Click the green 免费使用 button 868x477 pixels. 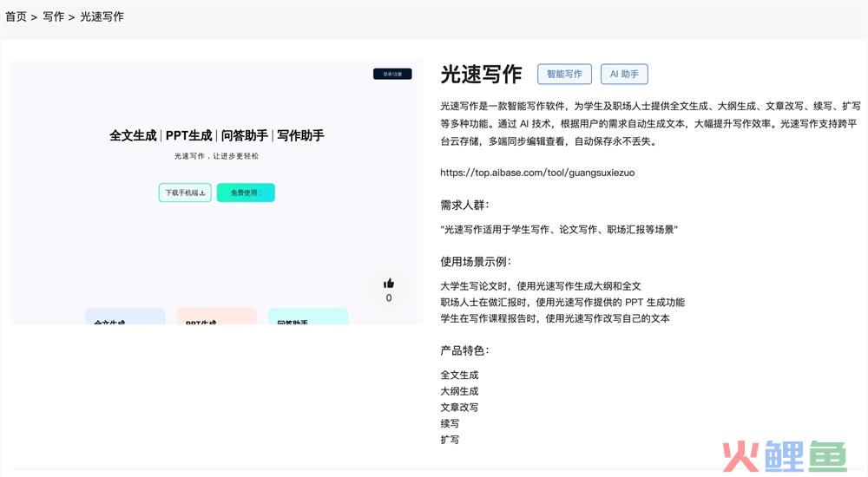(x=246, y=193)
